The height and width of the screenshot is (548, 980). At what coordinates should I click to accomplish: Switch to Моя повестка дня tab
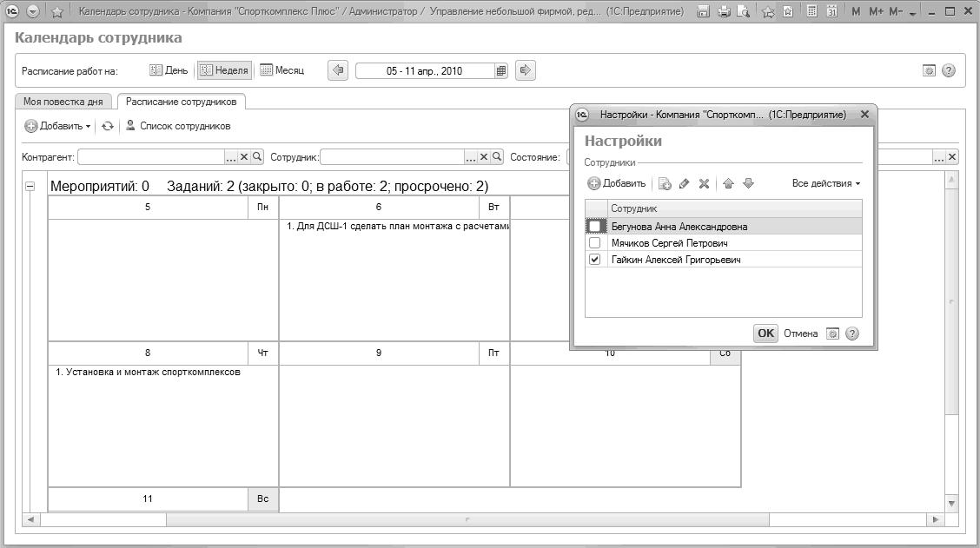[63, 102]
